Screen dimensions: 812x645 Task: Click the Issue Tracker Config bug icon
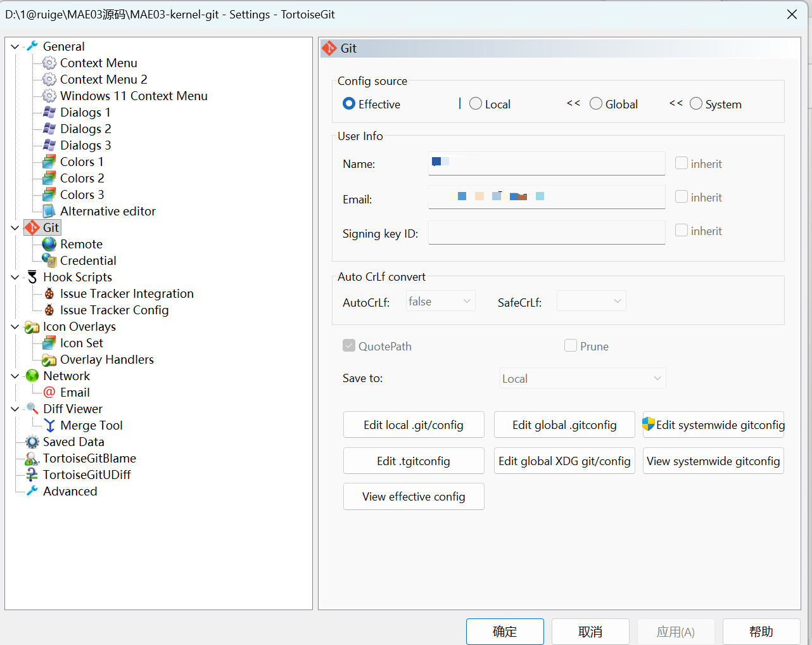(x=49, y=310)
